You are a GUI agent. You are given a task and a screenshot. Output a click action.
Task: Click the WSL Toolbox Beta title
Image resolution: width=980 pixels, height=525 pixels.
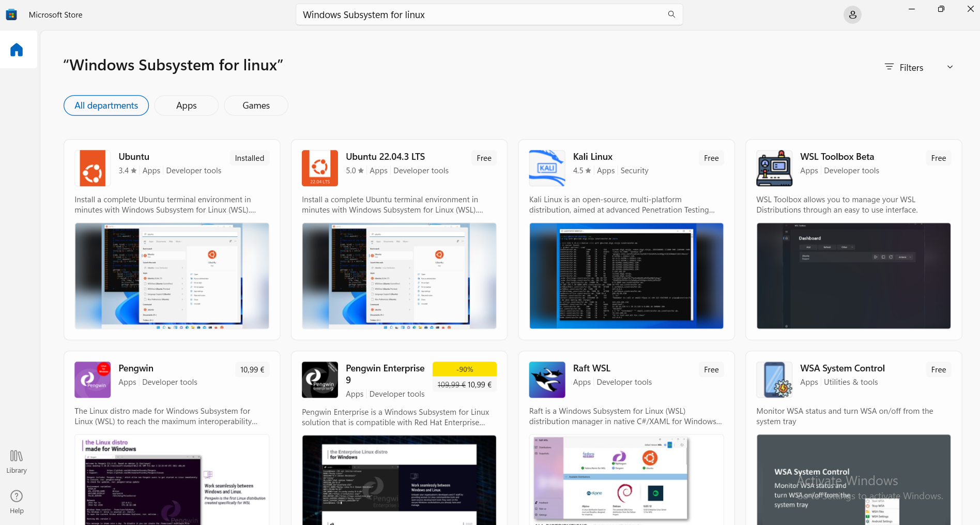(837, 157)
